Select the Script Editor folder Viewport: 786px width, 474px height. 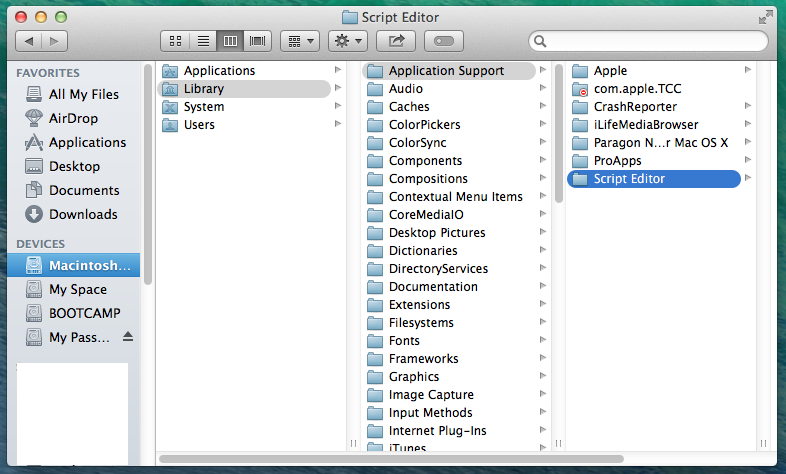pyautogui.click(x=654, y=179)
